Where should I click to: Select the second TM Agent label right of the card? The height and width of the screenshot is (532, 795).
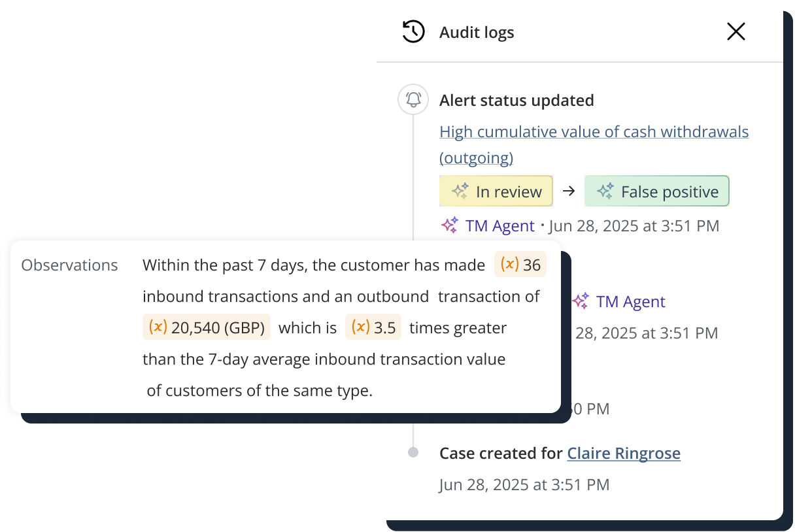(630, 301)
